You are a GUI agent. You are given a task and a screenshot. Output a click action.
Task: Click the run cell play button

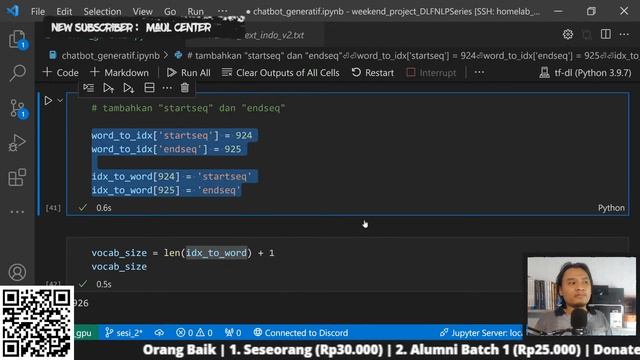[48, 100]
